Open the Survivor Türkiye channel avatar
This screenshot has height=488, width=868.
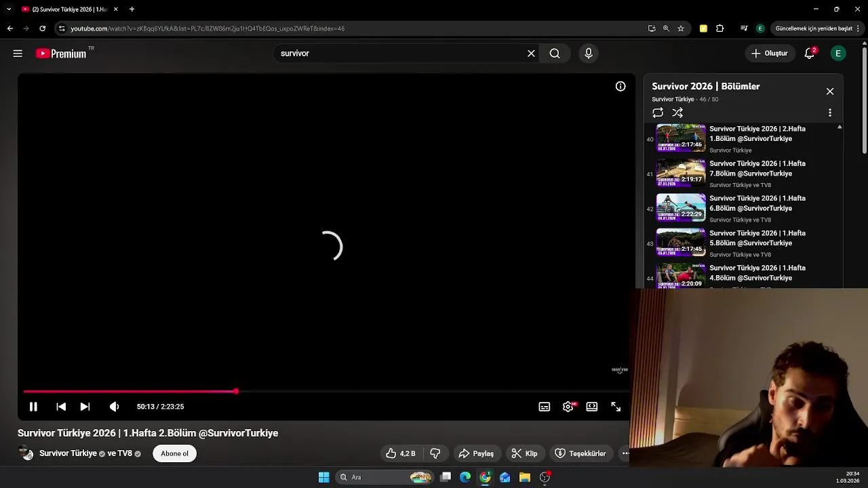click(x=26, y=453)
